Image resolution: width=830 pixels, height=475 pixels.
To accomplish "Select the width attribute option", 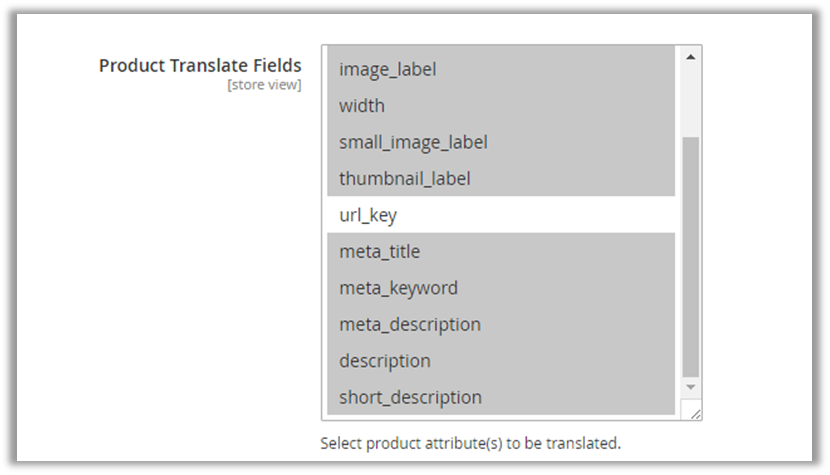I will click(x=362, y=105).
